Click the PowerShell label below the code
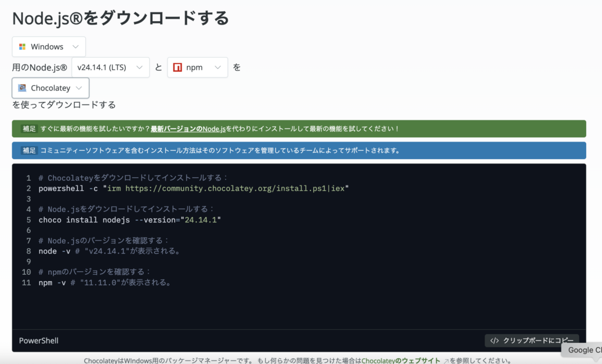The width and height of the screenshot is (602, 364). click(x=39, y=341)
